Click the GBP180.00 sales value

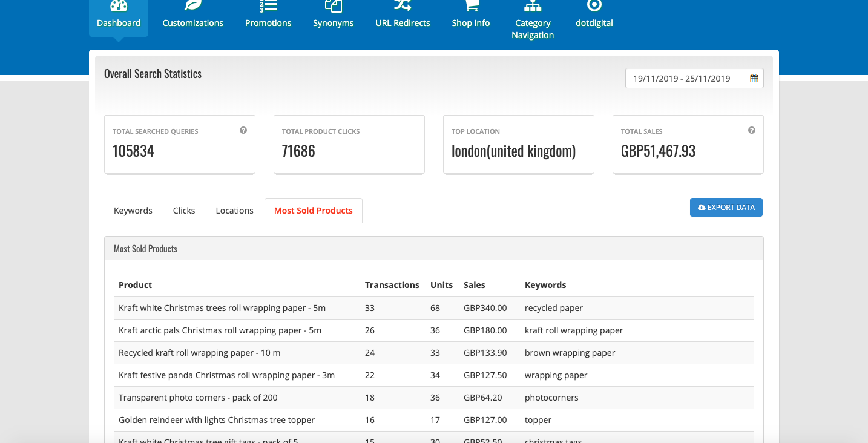click(x=485, y=330)
